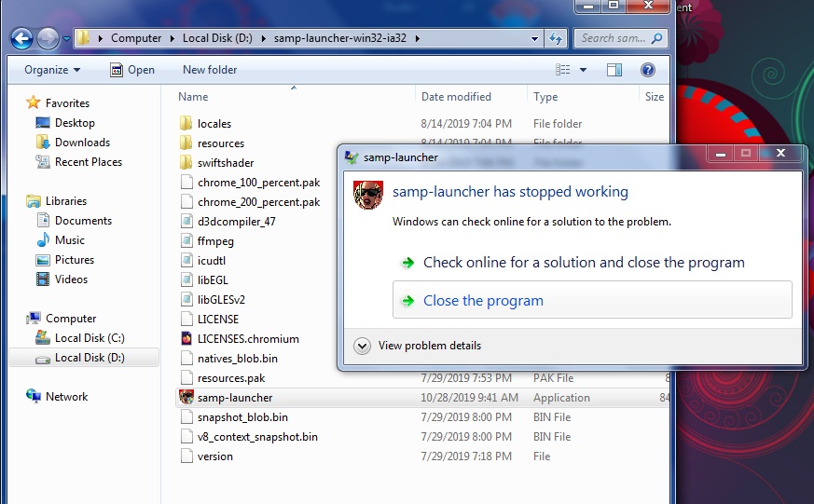Open Documents library in navigation pane
Image resolution: width=814 pixels, height=504 pixels.
coord(83,221)
